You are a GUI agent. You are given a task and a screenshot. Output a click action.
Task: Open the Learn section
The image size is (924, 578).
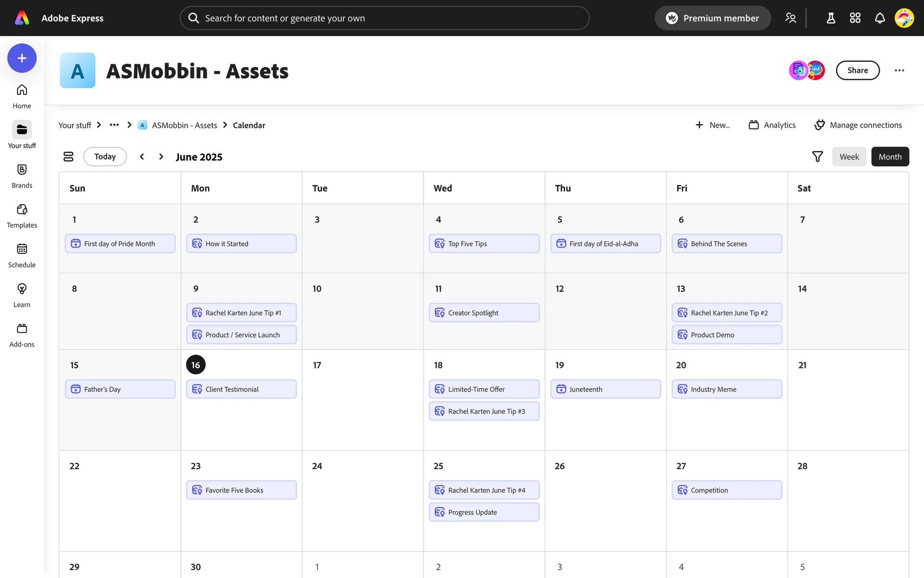[x=22, y=295]
